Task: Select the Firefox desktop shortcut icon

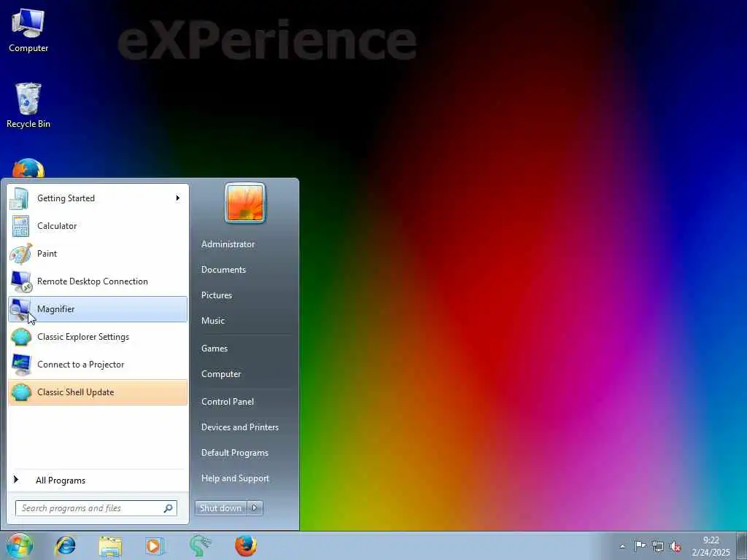Action: [28, 168]
